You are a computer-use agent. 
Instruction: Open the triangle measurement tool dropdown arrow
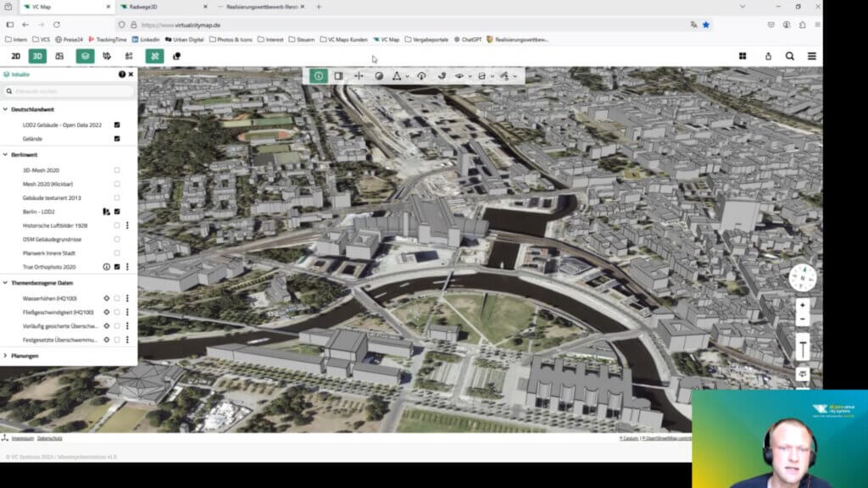pos(408,76)
